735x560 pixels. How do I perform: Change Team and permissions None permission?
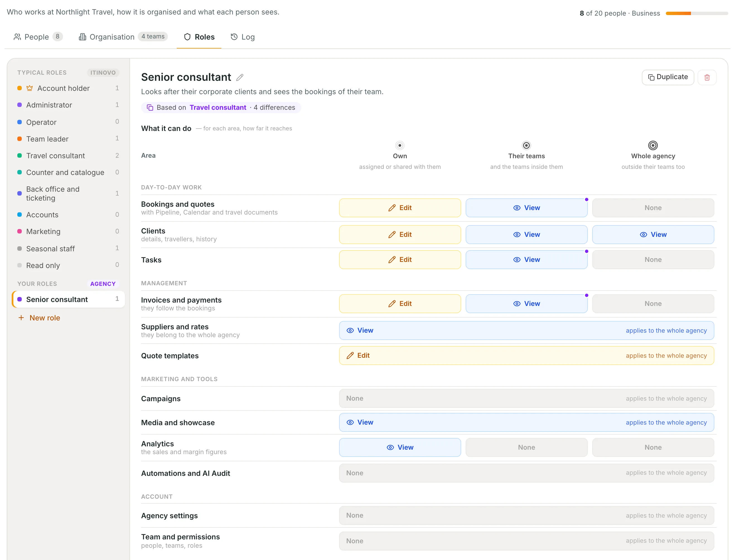pyautogui.click(x=526, y=541)
